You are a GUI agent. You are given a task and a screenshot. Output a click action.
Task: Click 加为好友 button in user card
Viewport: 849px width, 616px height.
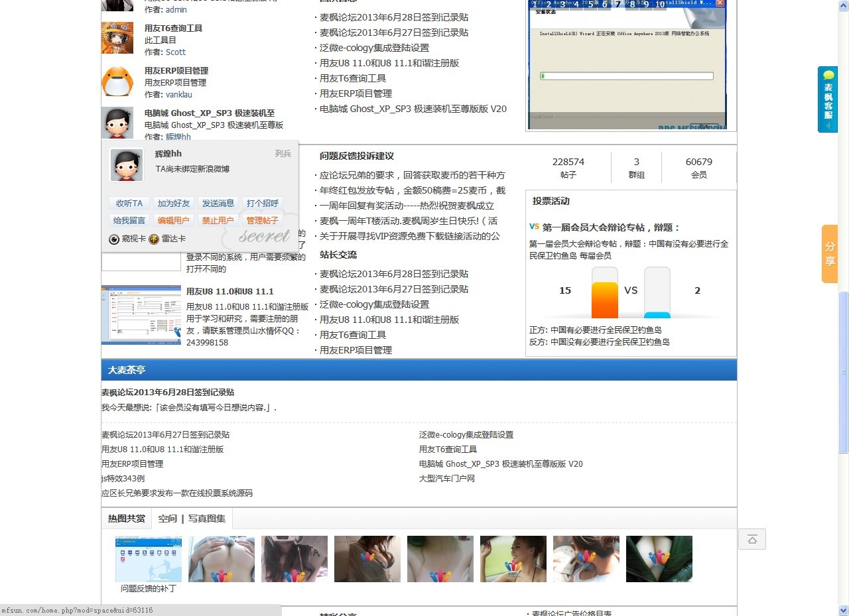(174, 204)
